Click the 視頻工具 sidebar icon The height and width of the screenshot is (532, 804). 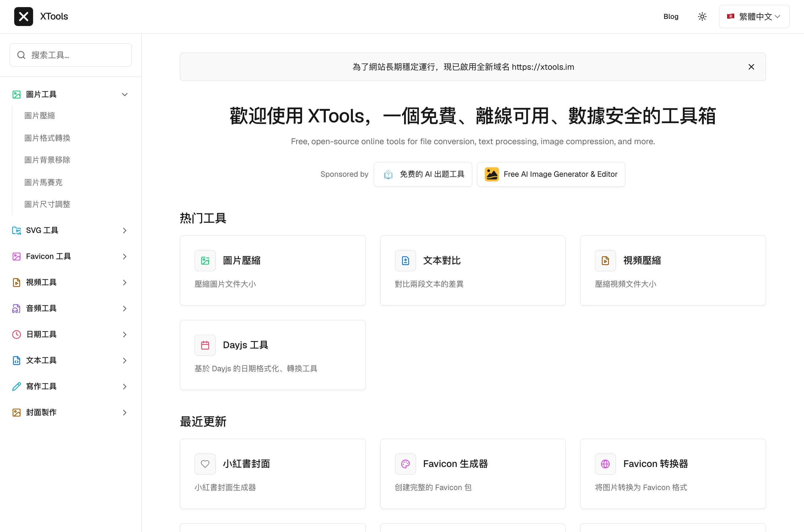[16, 282]
